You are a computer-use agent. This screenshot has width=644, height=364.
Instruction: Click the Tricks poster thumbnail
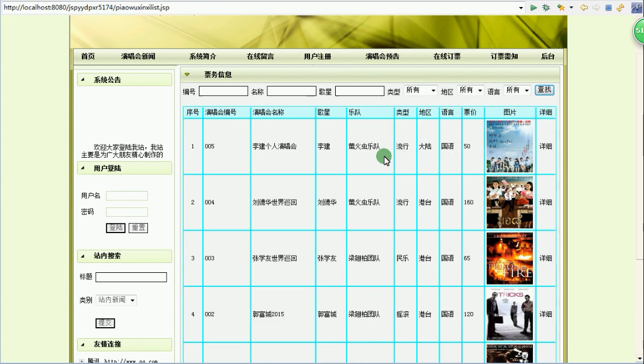click(509, 314)
